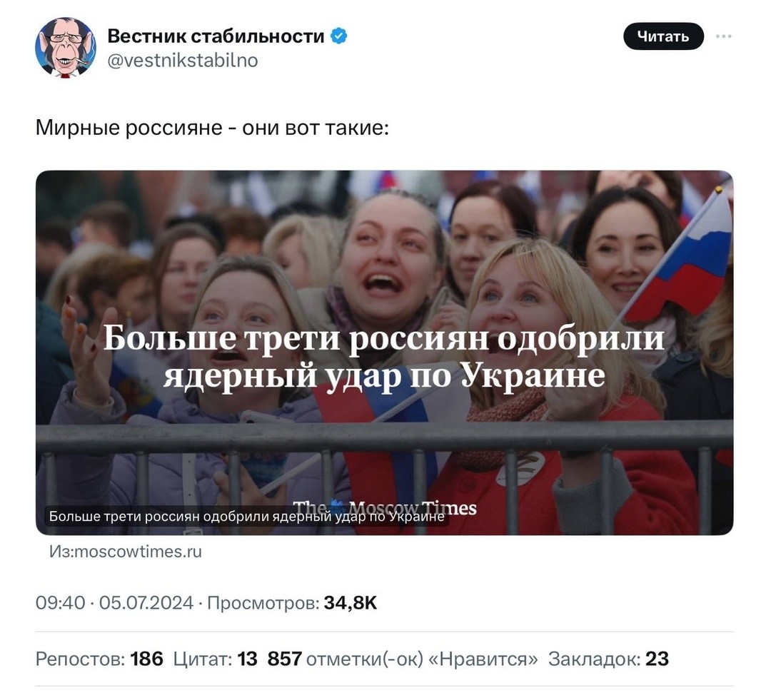Open the 857 «Нравится» likes list
Image resolution: width=771 pixels, height=700 pixels.
click(x=403, y=659)
